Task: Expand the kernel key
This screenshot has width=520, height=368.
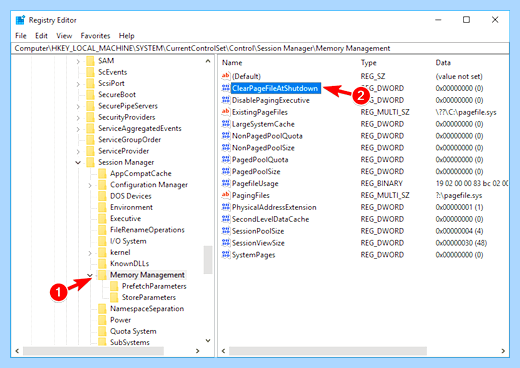Action: 90,253
